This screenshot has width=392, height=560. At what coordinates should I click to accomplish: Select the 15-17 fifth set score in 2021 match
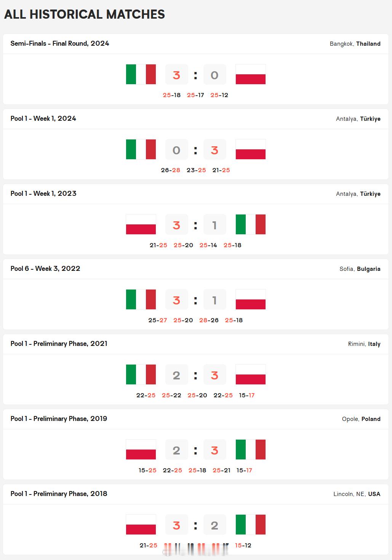247,395
